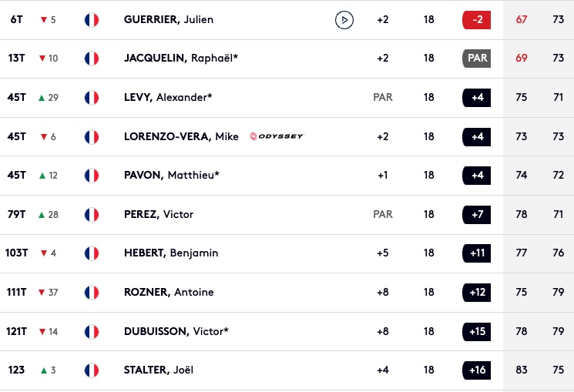Select PAVON, Matthieu player name
The width and height of the screenshot is (574, 392).
172,175
